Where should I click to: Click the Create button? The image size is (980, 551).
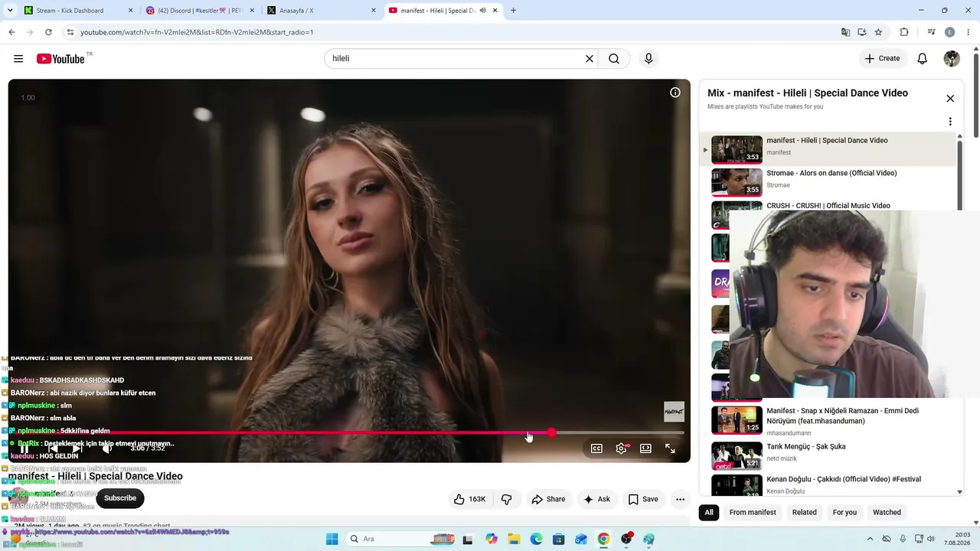pos(882,59)
